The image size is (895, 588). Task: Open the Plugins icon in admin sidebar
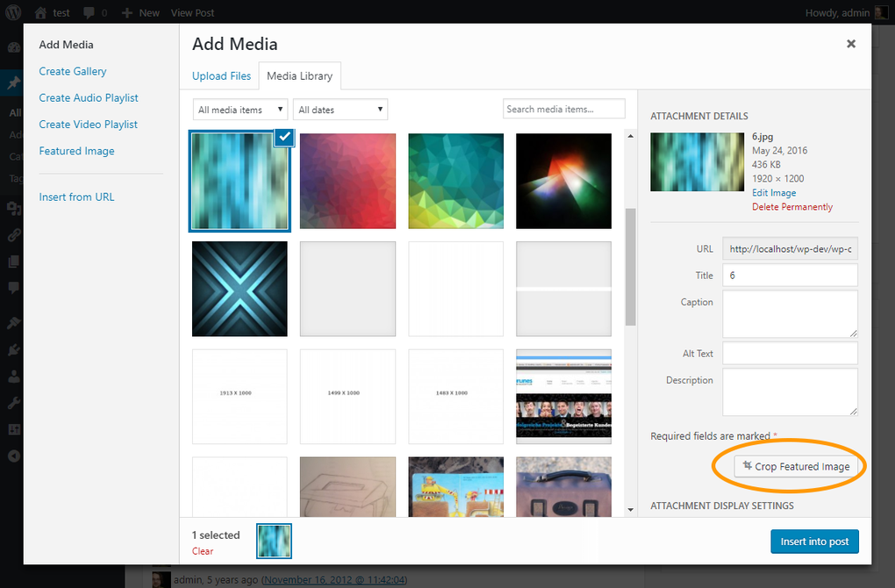pyautogui.click(x=13, y=349)
